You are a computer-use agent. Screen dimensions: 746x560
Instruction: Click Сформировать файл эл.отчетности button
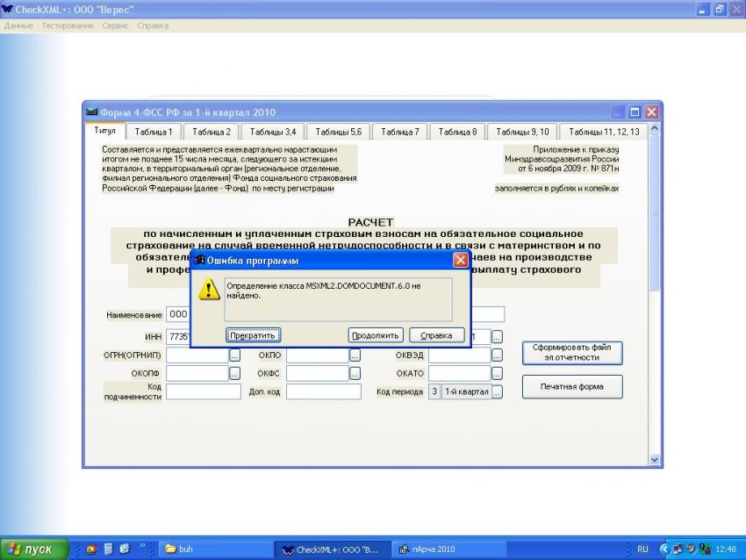coord(571,352)
